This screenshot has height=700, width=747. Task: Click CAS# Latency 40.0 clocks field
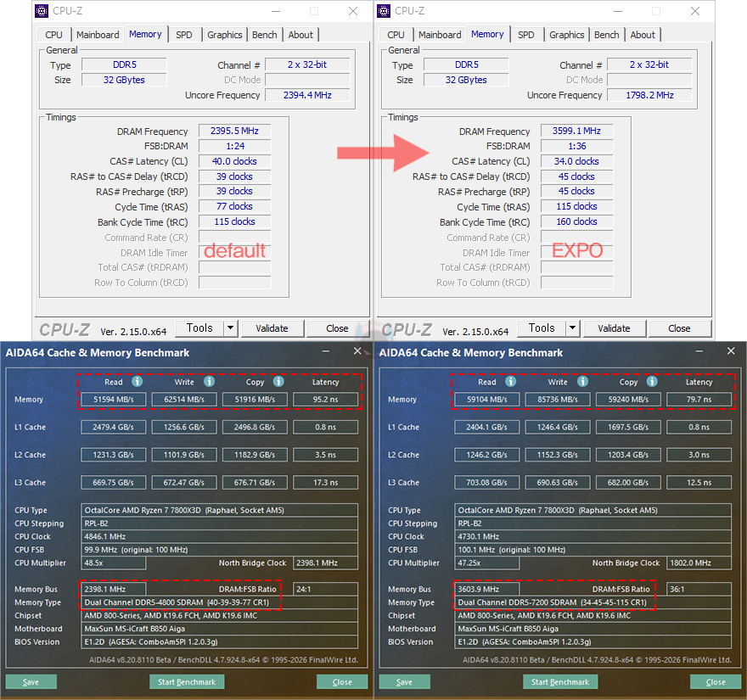click(x=234, y=161)
